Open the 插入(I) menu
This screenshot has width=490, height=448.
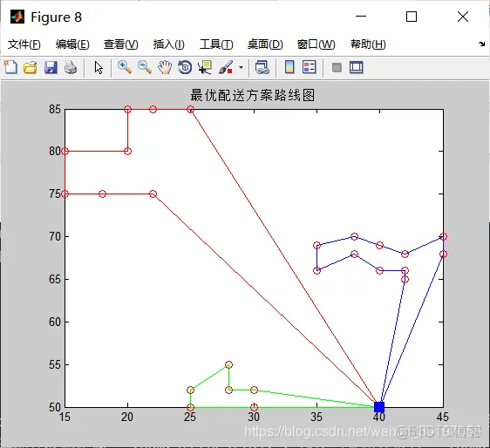(x=169, y=44)
